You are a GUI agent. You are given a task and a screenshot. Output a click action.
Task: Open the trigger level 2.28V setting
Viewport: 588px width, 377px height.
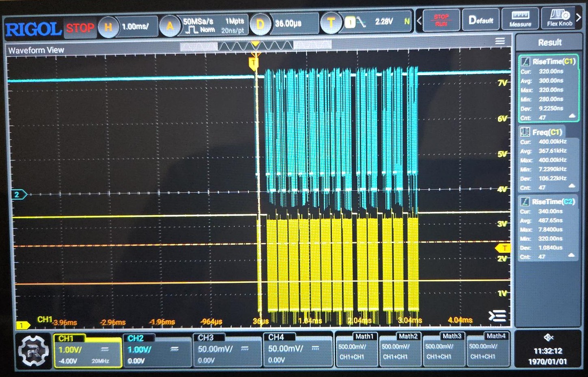pyautogui.click(x=384, y=22)
